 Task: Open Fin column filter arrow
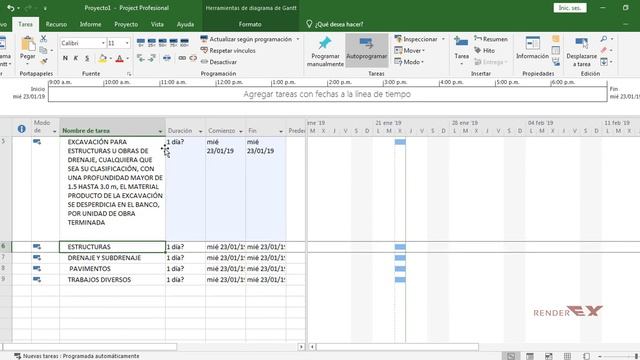click(x=281, y=131)
